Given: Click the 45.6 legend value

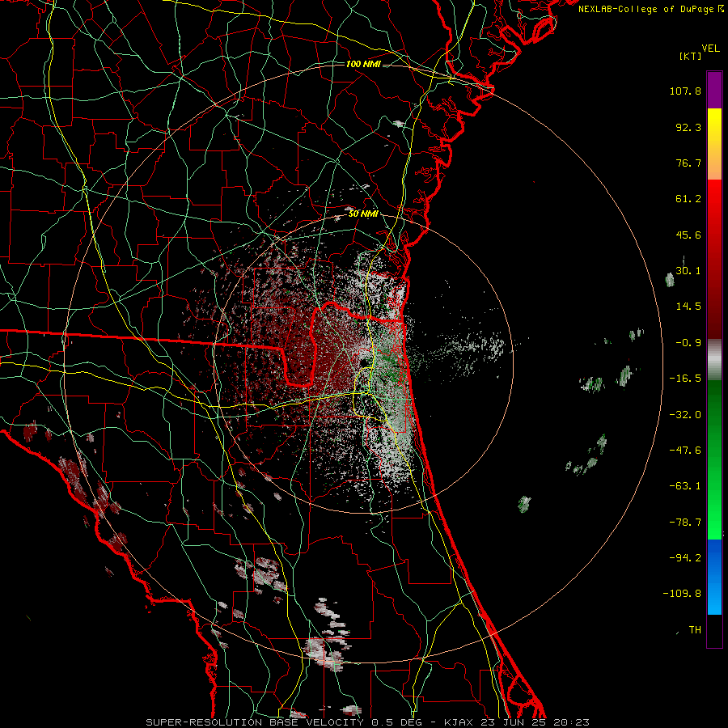Looking at the screenshot, I should tap(688, 235).
